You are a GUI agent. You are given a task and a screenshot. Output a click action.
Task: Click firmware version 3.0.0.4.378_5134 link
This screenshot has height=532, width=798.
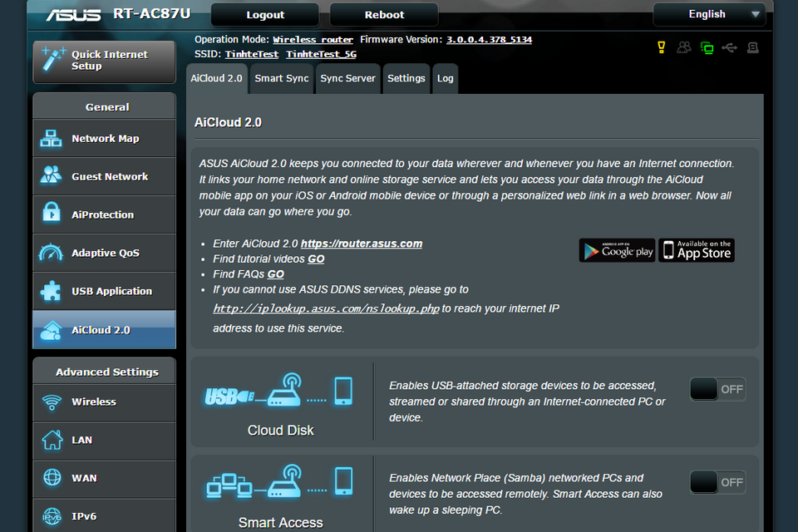click(489, 40)
